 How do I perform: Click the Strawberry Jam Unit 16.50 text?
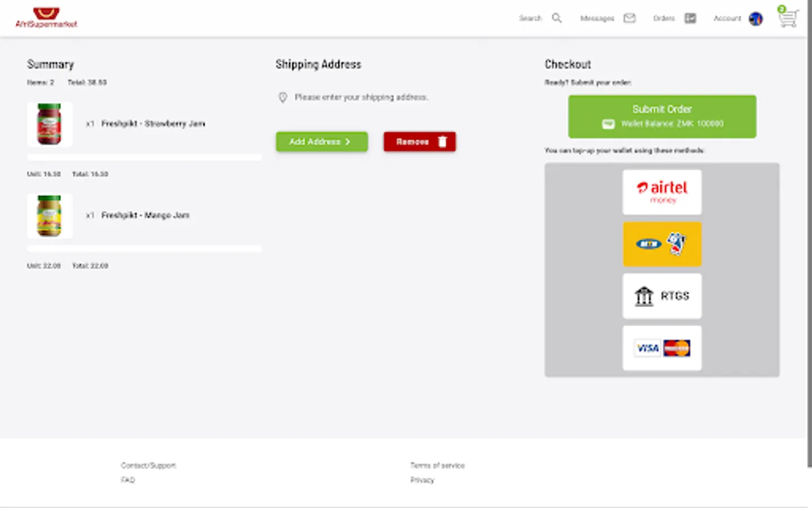pos(44,174)
